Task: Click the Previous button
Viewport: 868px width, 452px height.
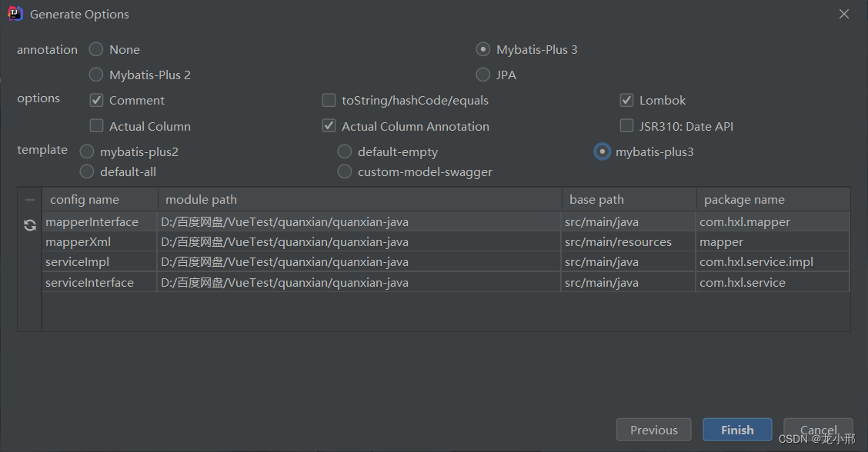Action: click(x=654, y=430)
